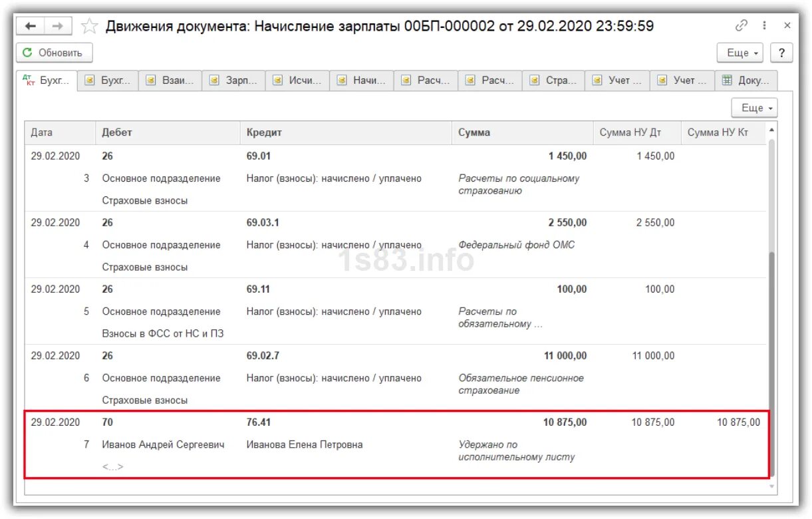
Task: Switch to the second Бухг... register tab
Action: click(108, 81)
